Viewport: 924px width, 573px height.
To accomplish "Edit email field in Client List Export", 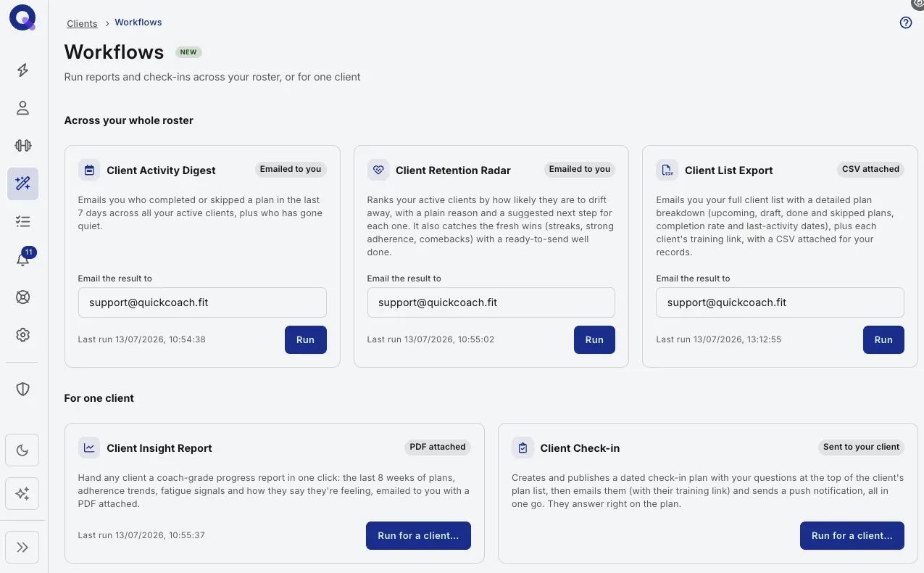I will (780, 302).
